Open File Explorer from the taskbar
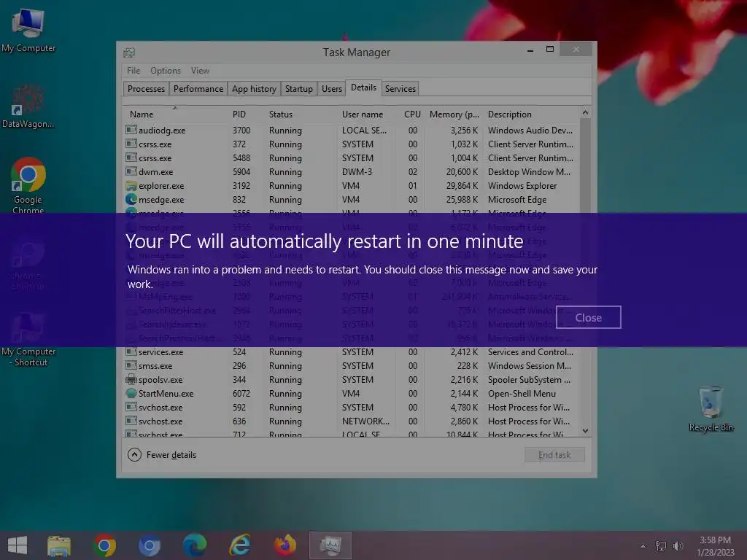 (x=59, y=545)
